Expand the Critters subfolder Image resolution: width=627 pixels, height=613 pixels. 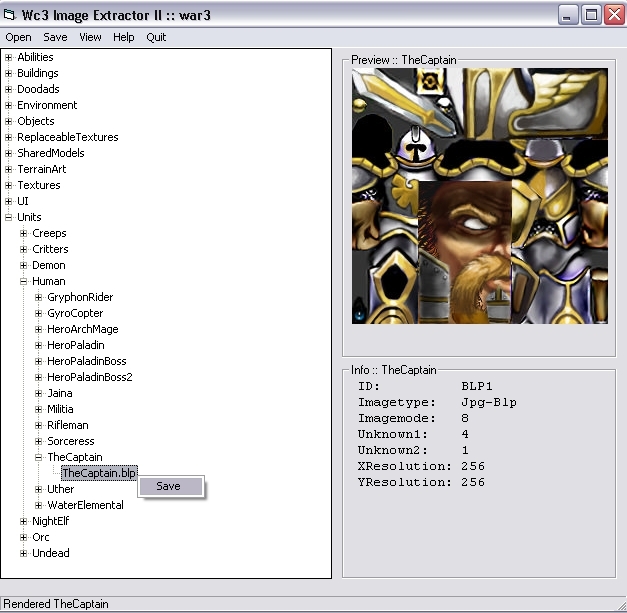(24, 249)
